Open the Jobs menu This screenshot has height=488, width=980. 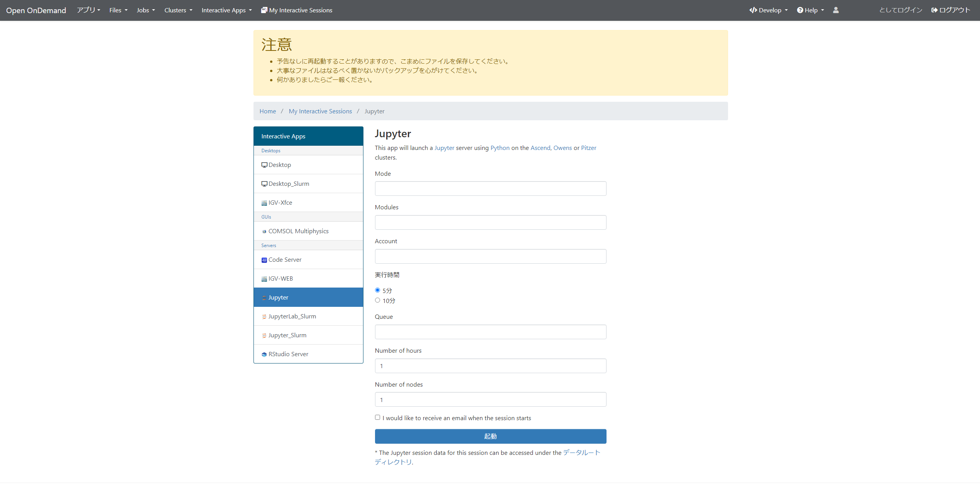click(145, 10)
